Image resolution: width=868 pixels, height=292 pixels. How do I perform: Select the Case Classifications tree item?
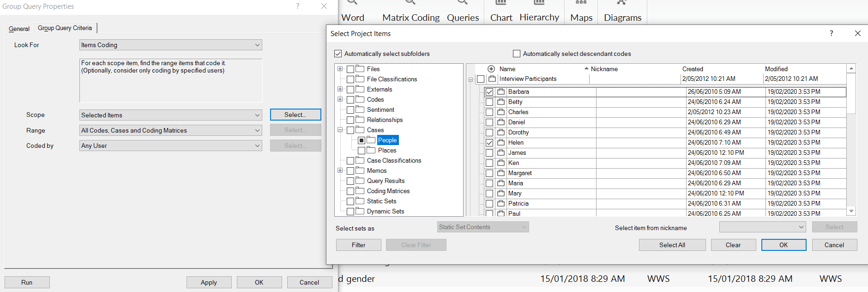[x=394, y=160]
